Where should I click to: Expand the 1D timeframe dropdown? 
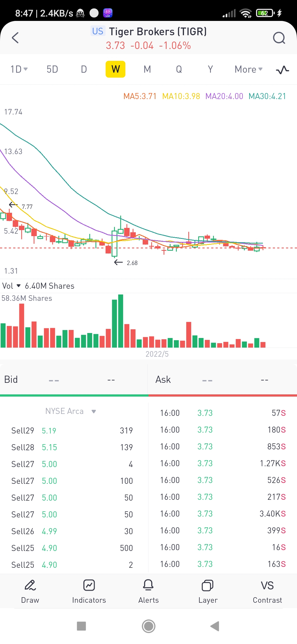point(19,69)
